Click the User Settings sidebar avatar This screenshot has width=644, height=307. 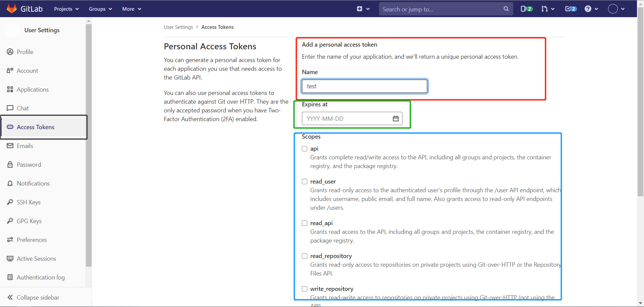[x=13, y=30]
